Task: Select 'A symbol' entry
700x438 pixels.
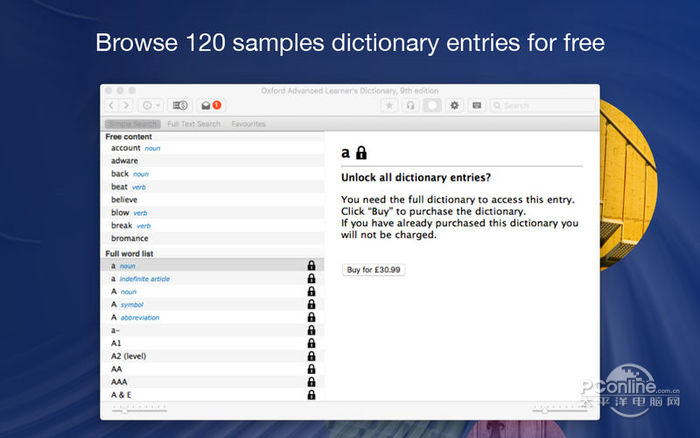Action: click(212, 305)
